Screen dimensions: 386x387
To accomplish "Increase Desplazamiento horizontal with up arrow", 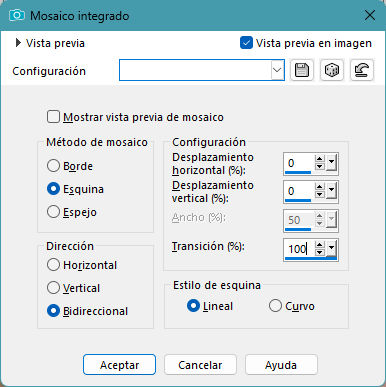I will [319, 159].
